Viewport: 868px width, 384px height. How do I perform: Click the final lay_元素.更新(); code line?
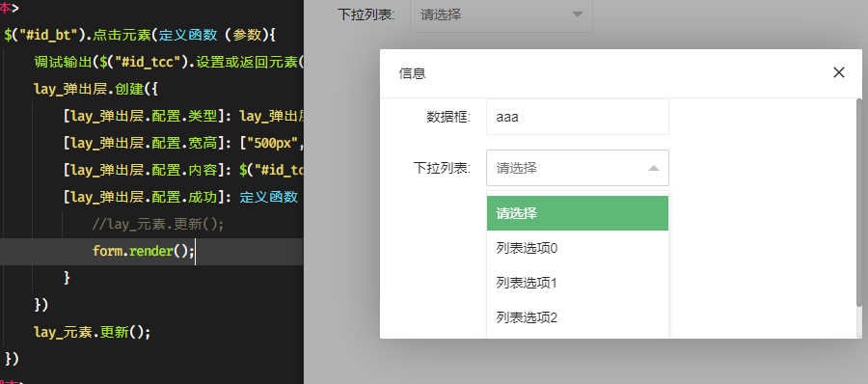click(x=93, y=333)
